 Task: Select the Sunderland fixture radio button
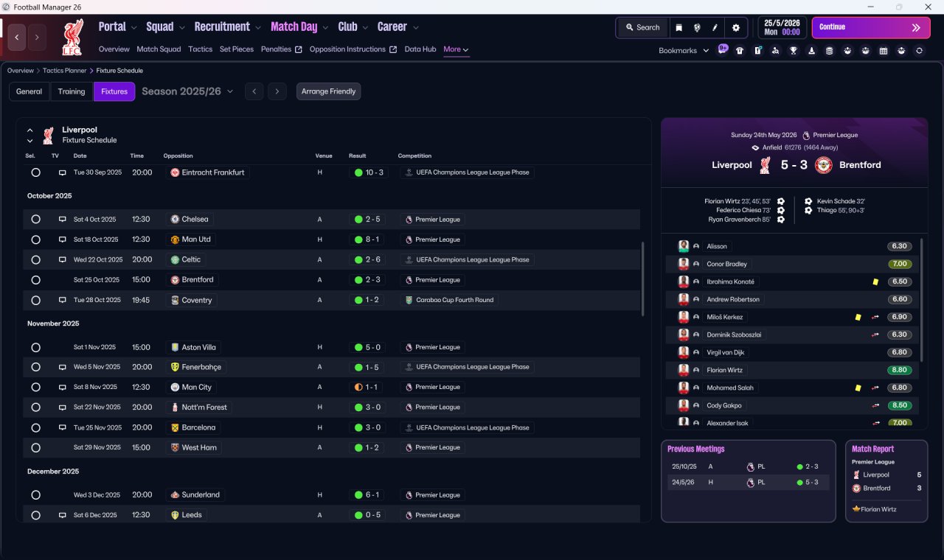(35, 495)
